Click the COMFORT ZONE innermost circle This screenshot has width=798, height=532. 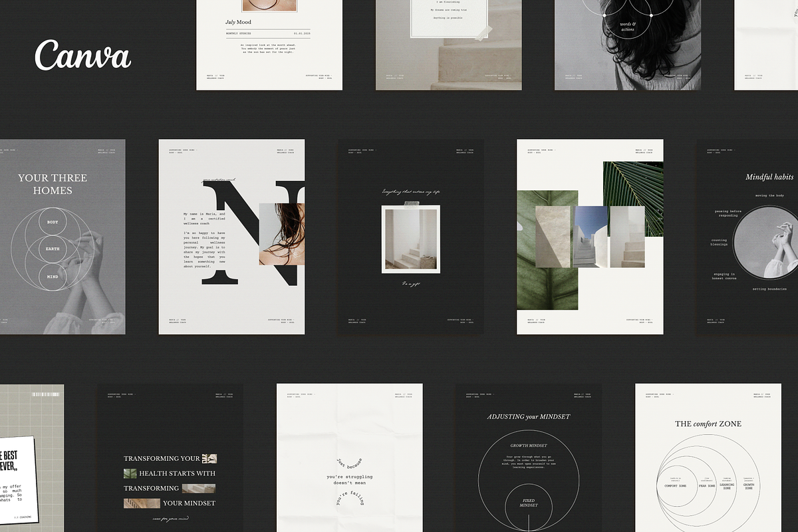pos(675,486)
